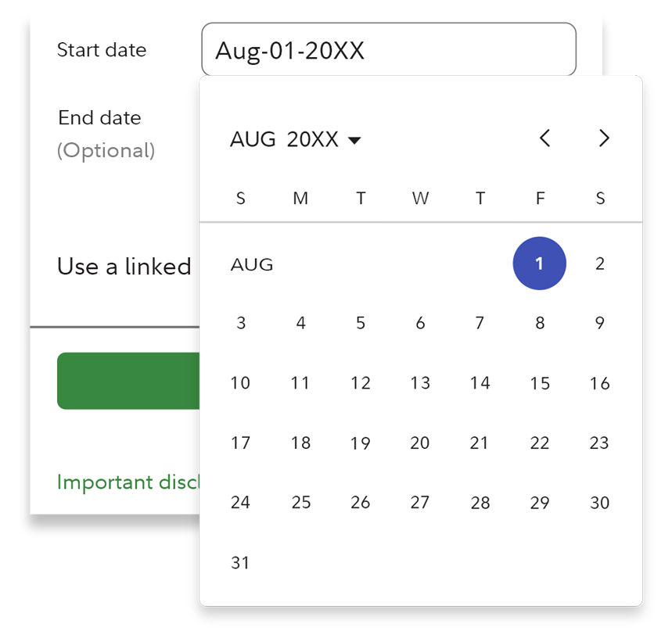This screenshot has width=672, height=638.
Task: Pick August 6 in the date picker
Action: 420,323
